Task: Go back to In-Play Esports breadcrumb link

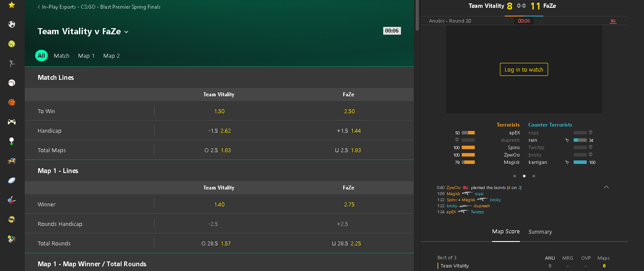Action: click(99, 7)
